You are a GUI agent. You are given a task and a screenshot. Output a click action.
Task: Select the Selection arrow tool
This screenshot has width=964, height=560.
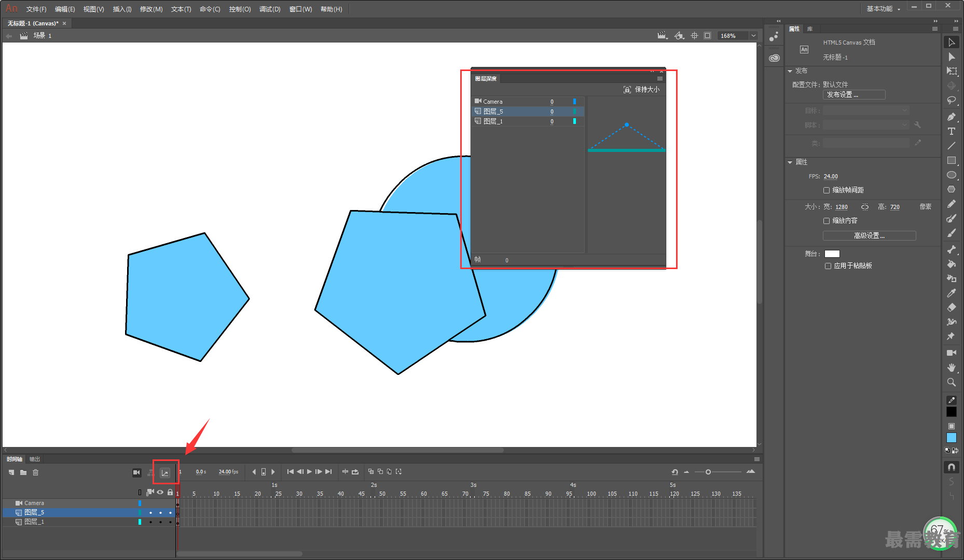click(951, 43)
